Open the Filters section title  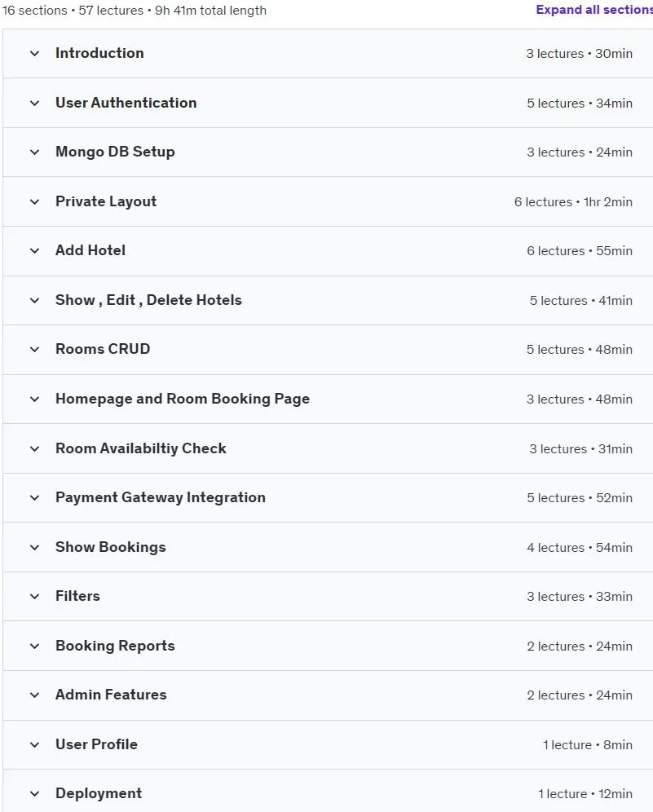(x=77, y=596)
